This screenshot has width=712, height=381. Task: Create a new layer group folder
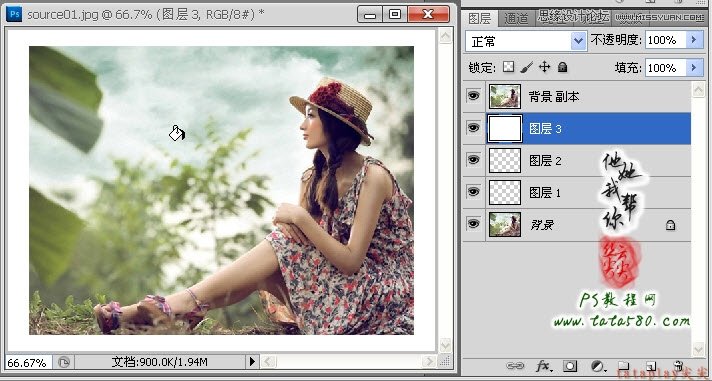pyautogui.click(x=624, y=366)
